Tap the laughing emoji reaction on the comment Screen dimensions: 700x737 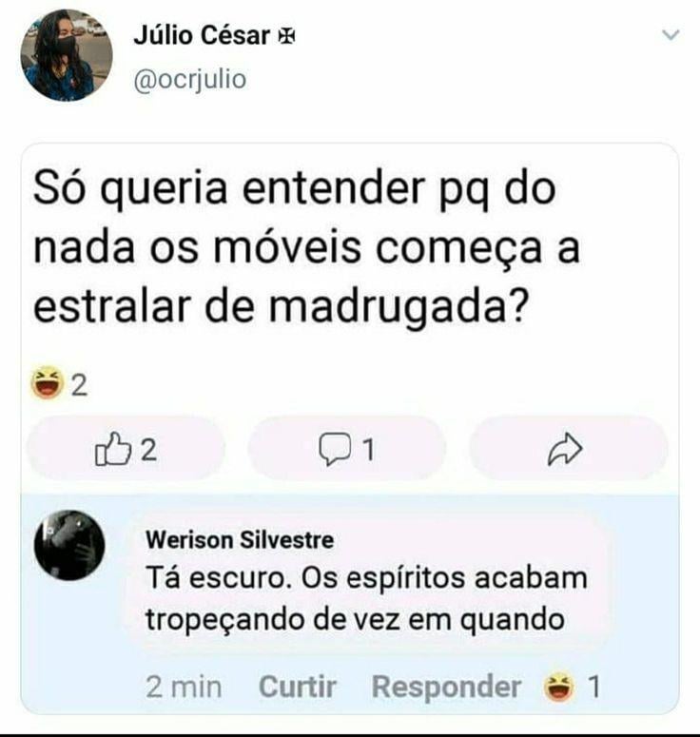[x=559, y=688]
